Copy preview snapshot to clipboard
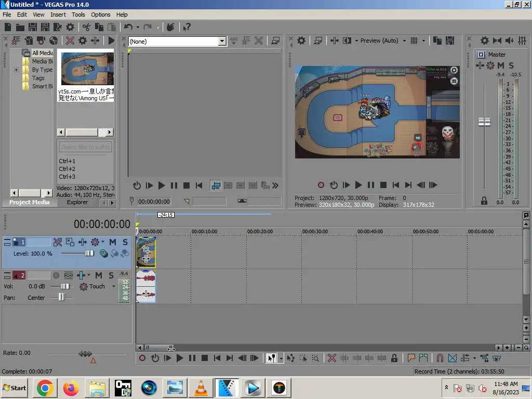Viewport: 532px width, 399px height. [437, 41]
